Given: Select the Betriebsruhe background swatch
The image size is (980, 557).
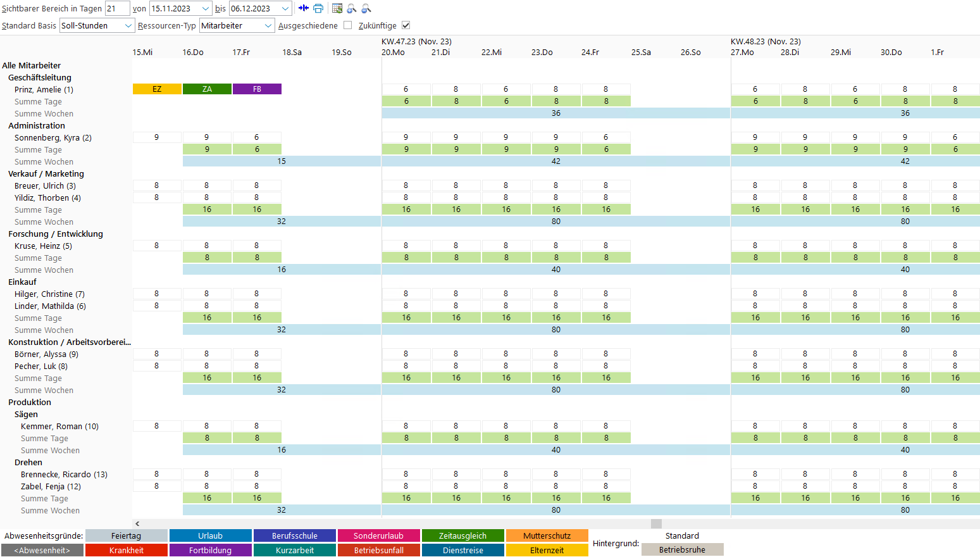Looking at the screenshot, I should click(682, 549).
